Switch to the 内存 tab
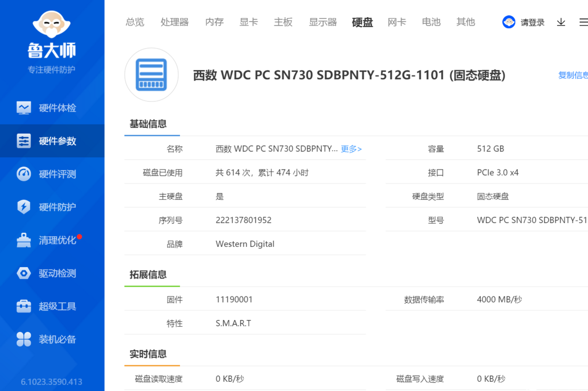The width and height of the screenshot is (588, 391). coord(214,22)
